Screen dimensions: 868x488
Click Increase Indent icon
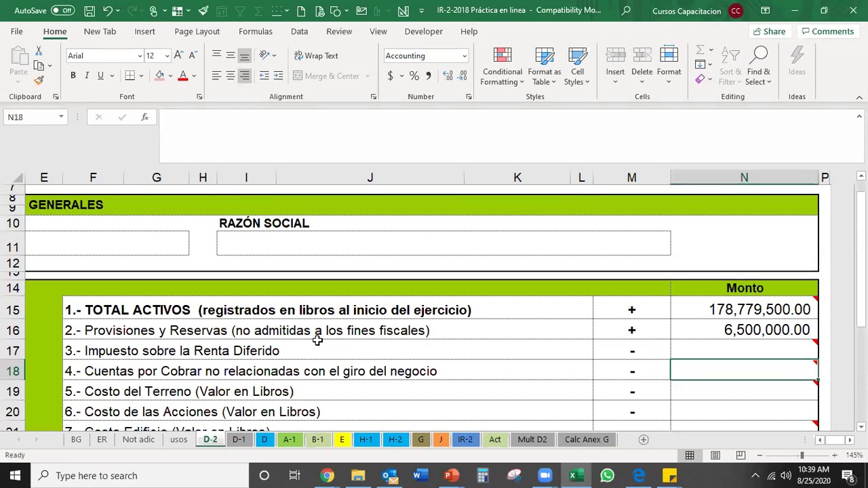(x=279, y=76)
